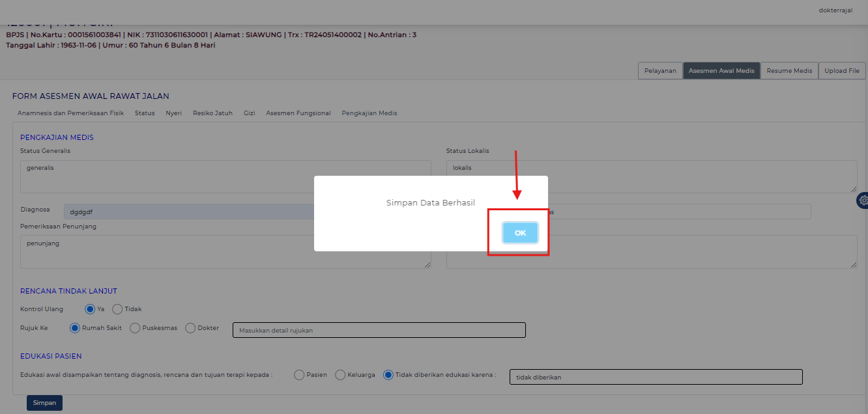The image size is (868, 414).
Task: Open the Resume Medis tab
Action: coord(788,71)
